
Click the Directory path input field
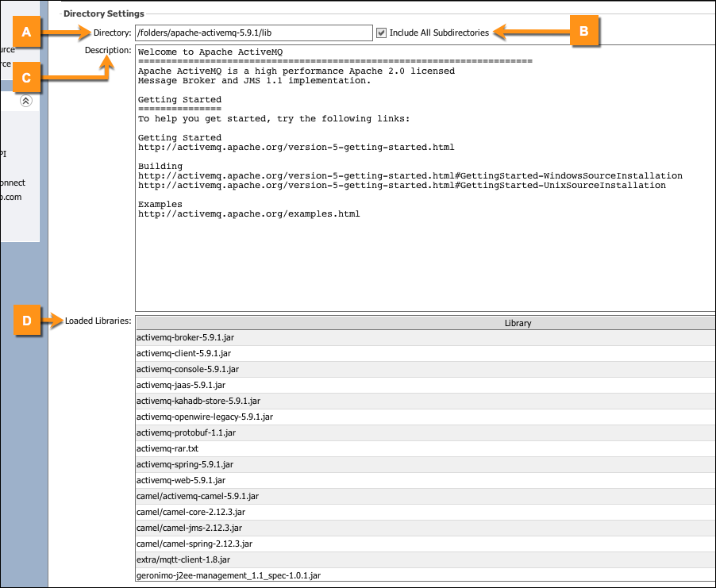pyautogui.click(x=253, y=33)
